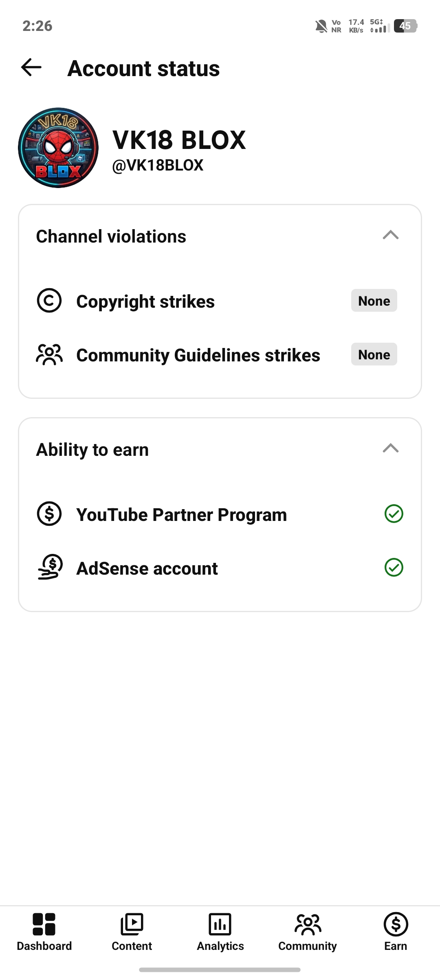Switch to the Content tab
Viewport: 440px width, 980px height.
point(132,932)
